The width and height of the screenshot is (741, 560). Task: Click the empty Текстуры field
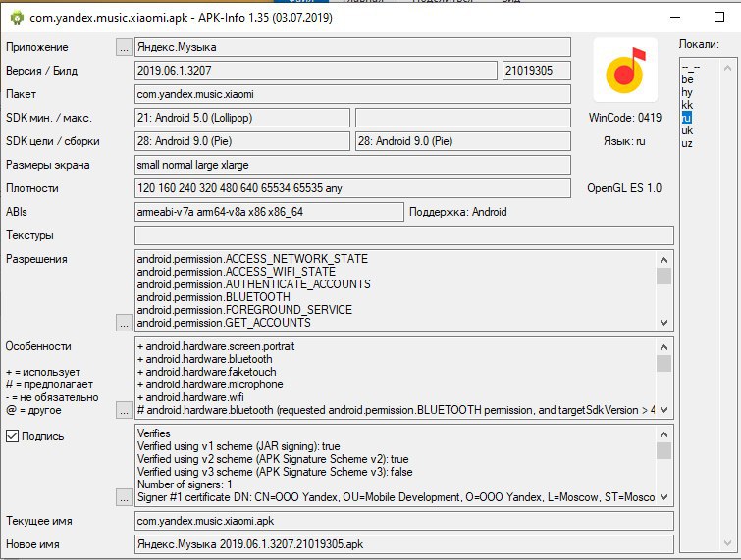click(404, 235)
